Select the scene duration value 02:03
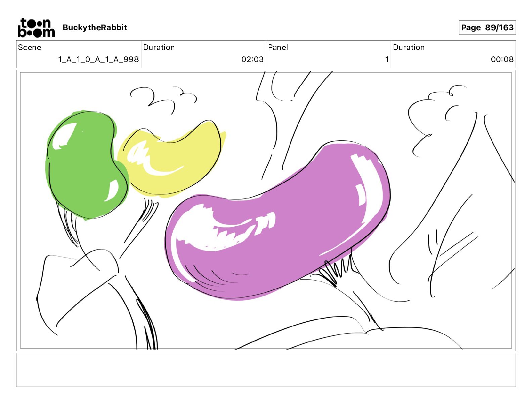This screenshot has width=532, height=411. (x=252, y=59)
